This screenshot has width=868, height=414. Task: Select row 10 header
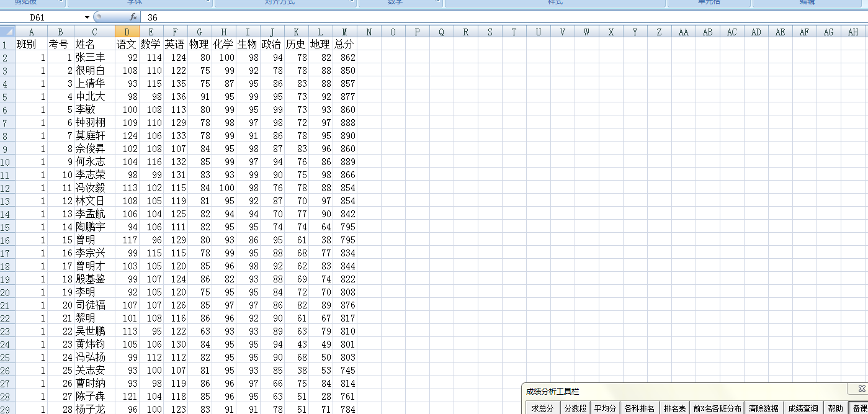click(7, 161)
